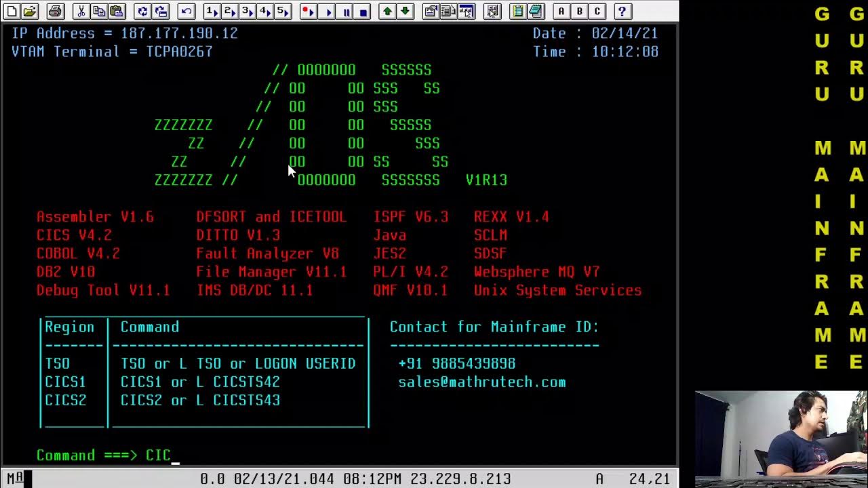Click the green down arrow icon

[405, 11]
